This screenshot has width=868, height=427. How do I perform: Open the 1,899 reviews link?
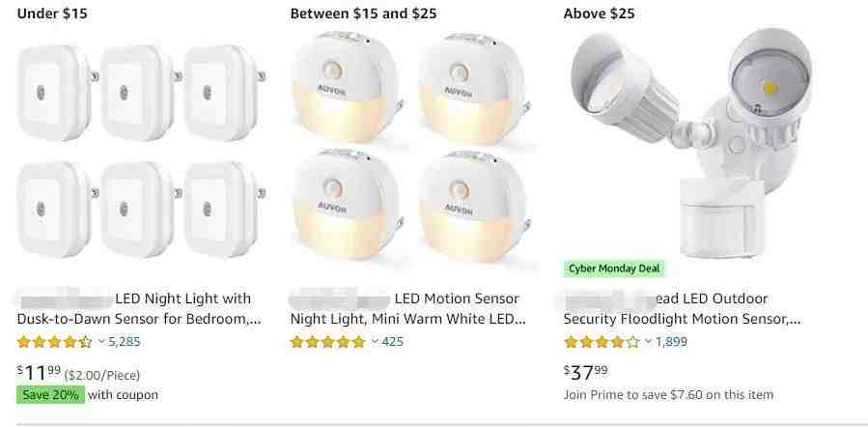(671, 342)
